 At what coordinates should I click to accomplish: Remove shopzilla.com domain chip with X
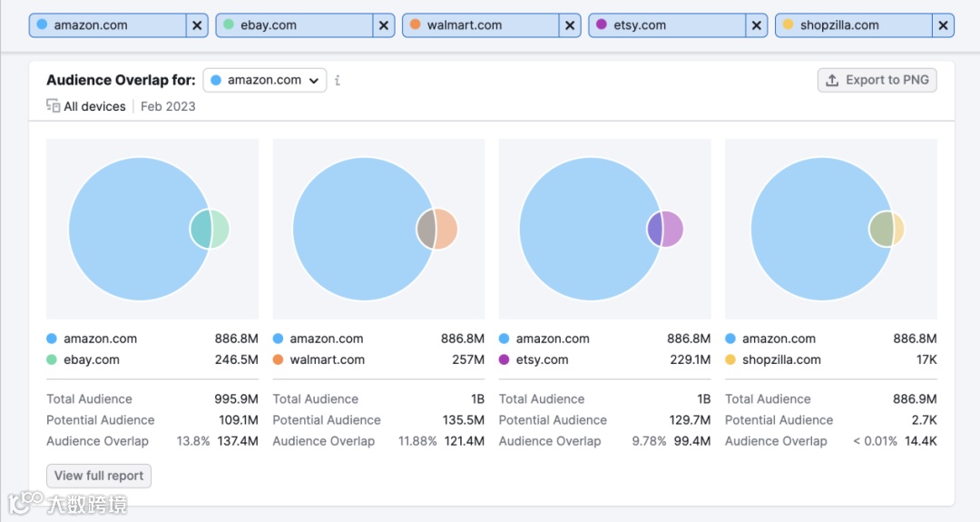coord(943,25)
